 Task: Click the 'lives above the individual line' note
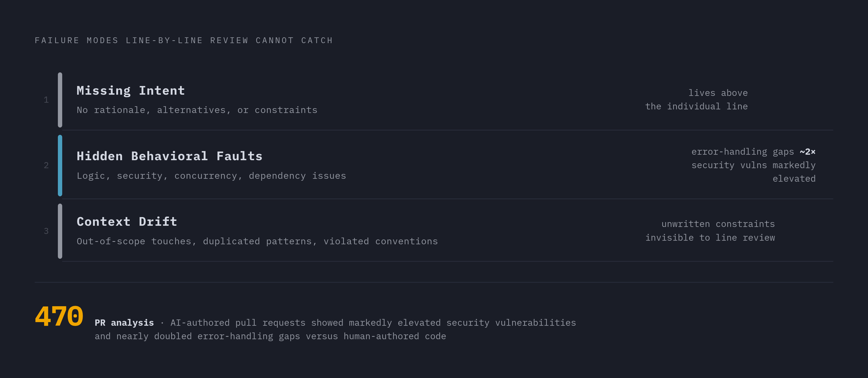[x=697, y=100]
